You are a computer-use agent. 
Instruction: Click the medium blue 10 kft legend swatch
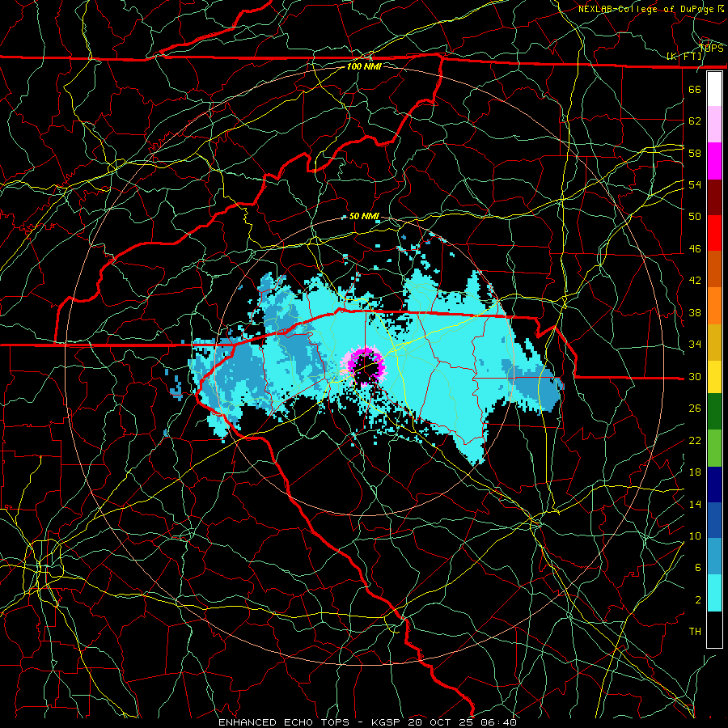click(x=714, y=520)
